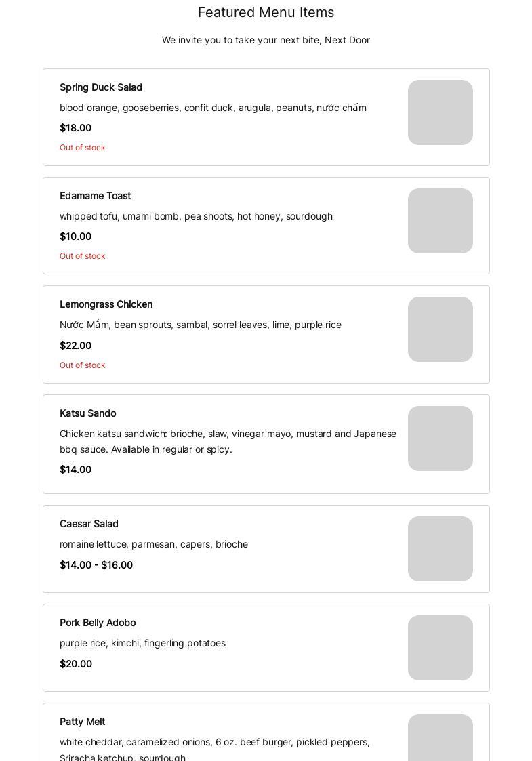Click the Caesar Salad thumbnail
Image resolution: width=532 pixels, height=761 pixels.
coord(440,549)
